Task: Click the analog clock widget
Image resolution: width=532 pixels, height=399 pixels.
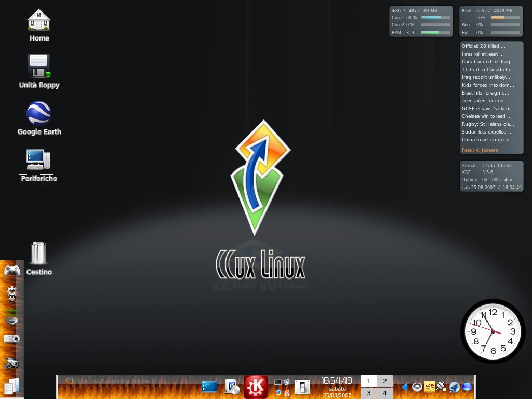Action: click(x=493, y=331)
